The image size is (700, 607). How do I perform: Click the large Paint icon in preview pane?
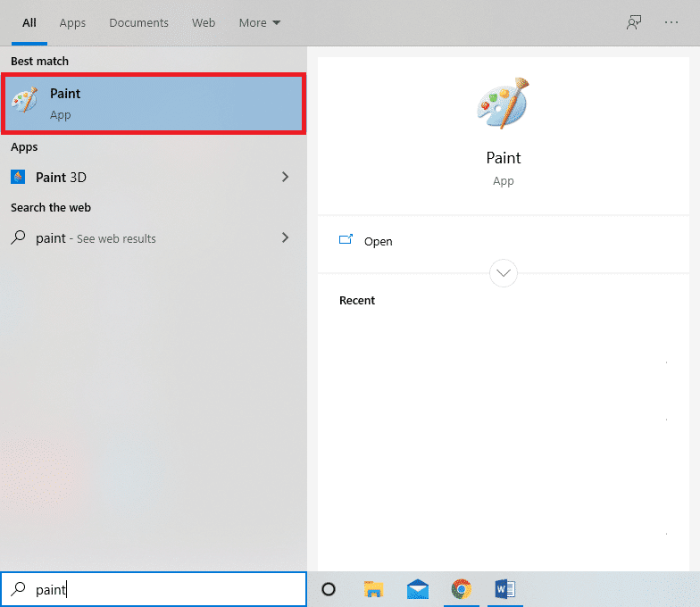504,103
